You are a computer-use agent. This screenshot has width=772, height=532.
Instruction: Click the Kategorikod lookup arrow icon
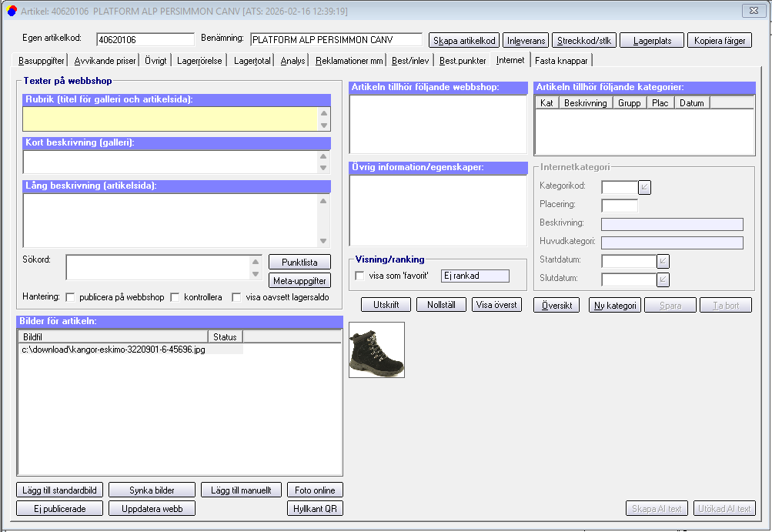pyautogui.click(x=645, y=187)
